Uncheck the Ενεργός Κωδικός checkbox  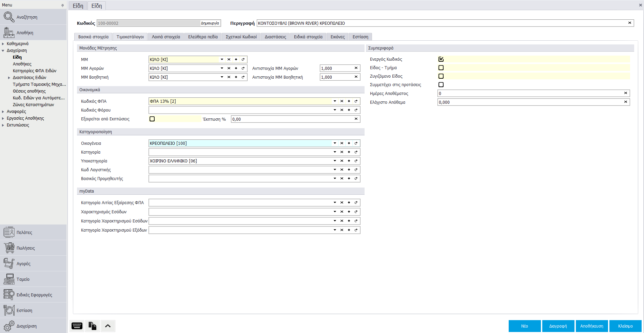441,59
